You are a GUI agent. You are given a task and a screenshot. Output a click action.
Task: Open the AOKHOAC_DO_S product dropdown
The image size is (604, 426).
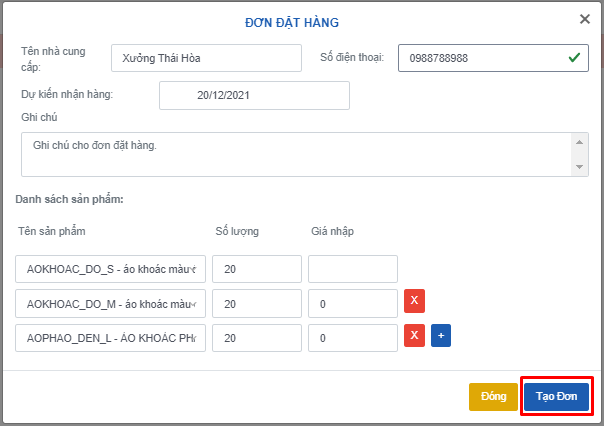[110, 269]
